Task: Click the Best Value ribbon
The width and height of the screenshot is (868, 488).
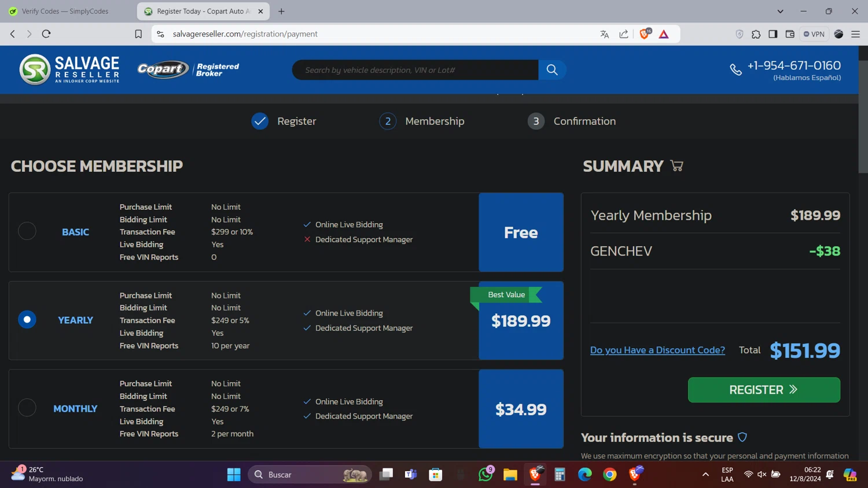Action: pos(506,295)
